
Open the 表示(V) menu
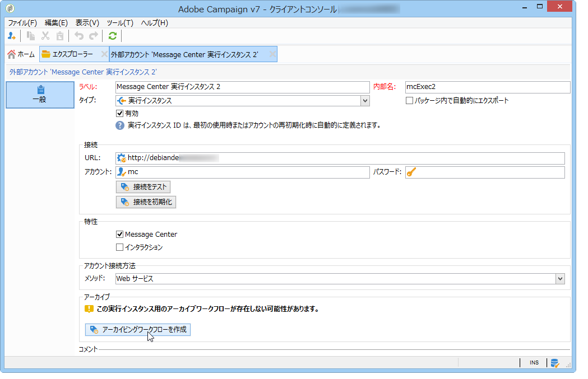click(x=87, y=23)
